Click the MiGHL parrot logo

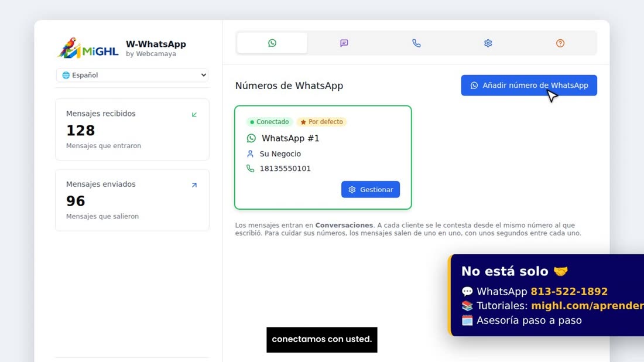[x=87, y=48]
